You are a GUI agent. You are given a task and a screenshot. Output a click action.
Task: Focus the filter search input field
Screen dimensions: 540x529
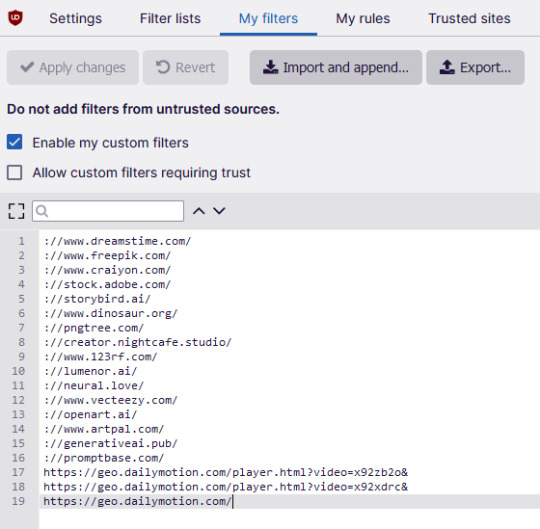pyautogui.click(x=108, y=211)
